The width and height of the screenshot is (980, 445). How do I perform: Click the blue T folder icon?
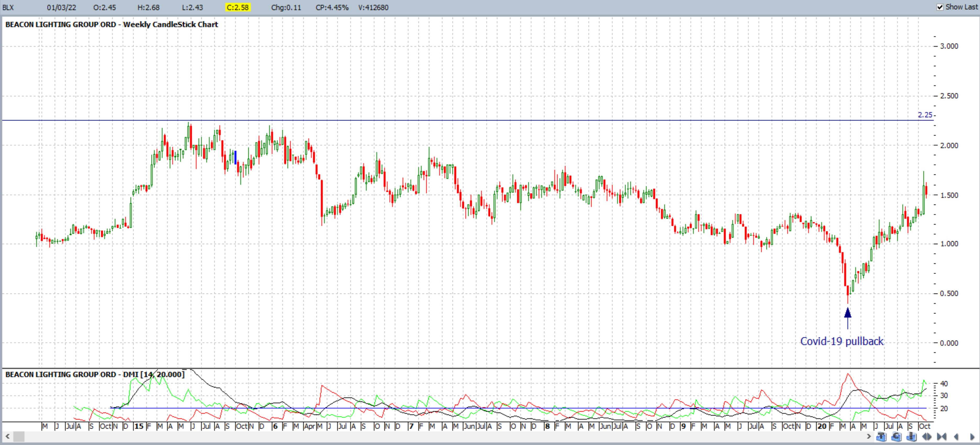tap(881, 437)
